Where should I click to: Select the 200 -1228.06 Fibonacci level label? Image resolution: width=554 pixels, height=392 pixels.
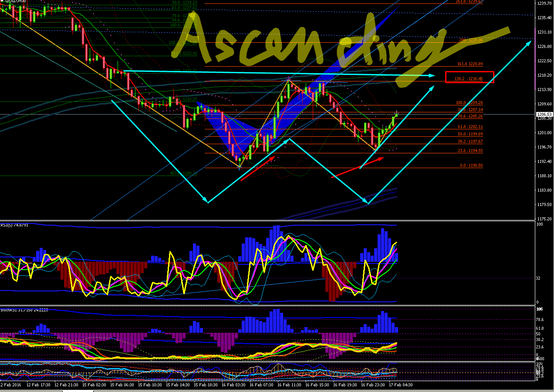click(x=471, y=40)
